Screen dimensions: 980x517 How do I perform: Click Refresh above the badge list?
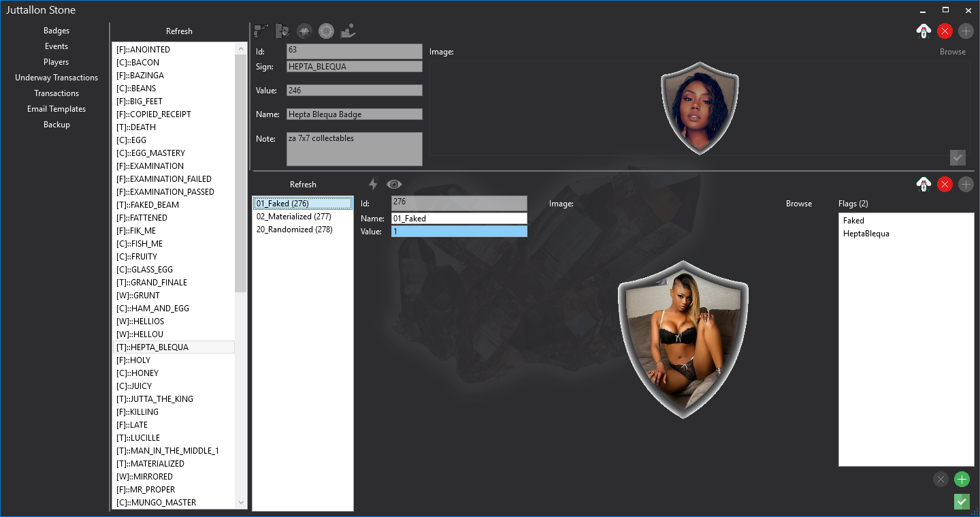pos(179,31)
